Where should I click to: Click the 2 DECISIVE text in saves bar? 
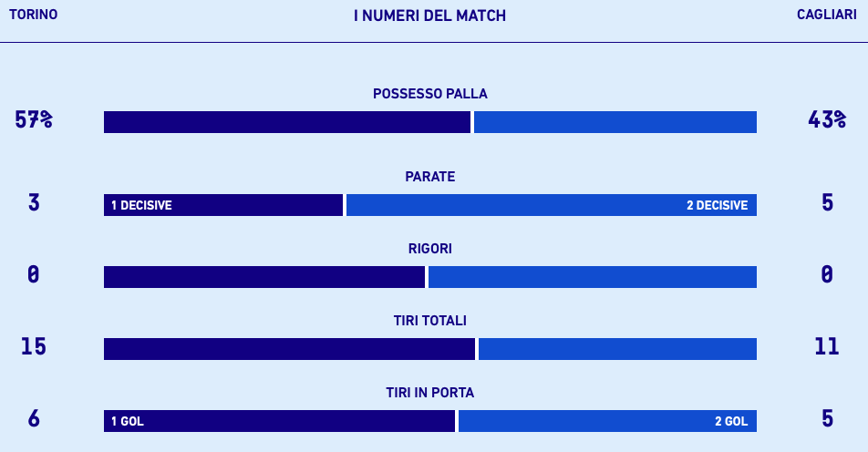coord(717,206)
